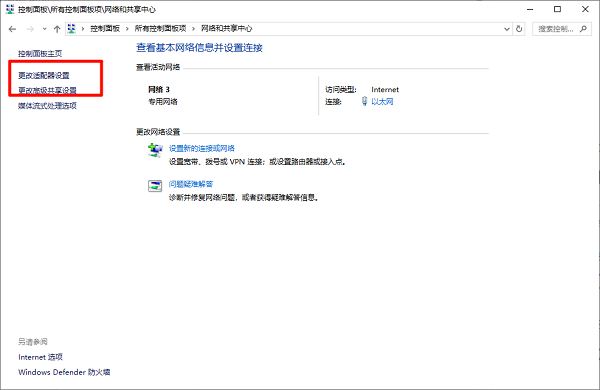
Task: Click the troubleshooter icon
Action: click(155, 186)
